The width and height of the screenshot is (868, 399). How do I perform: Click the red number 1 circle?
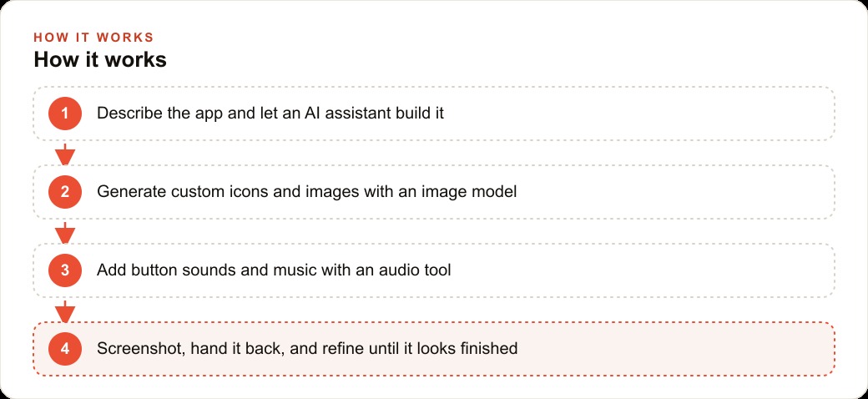pyautogui.click(x=65, y=114)
